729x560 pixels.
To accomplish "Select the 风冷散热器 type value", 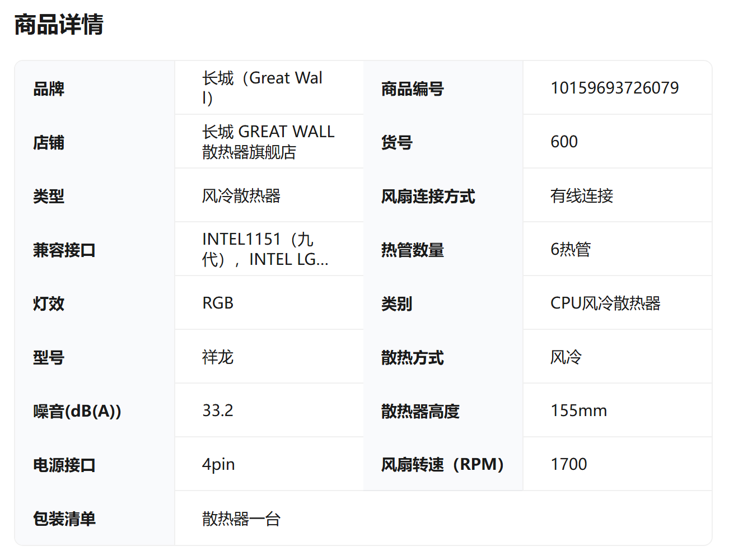I will pos(241,196).
